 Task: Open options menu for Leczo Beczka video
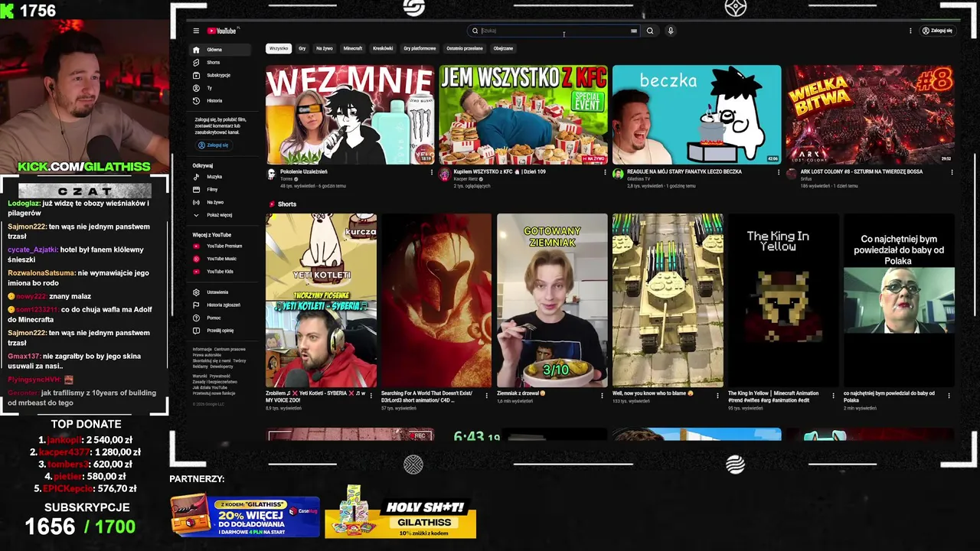pyautogui.click(x=778, y=172)
